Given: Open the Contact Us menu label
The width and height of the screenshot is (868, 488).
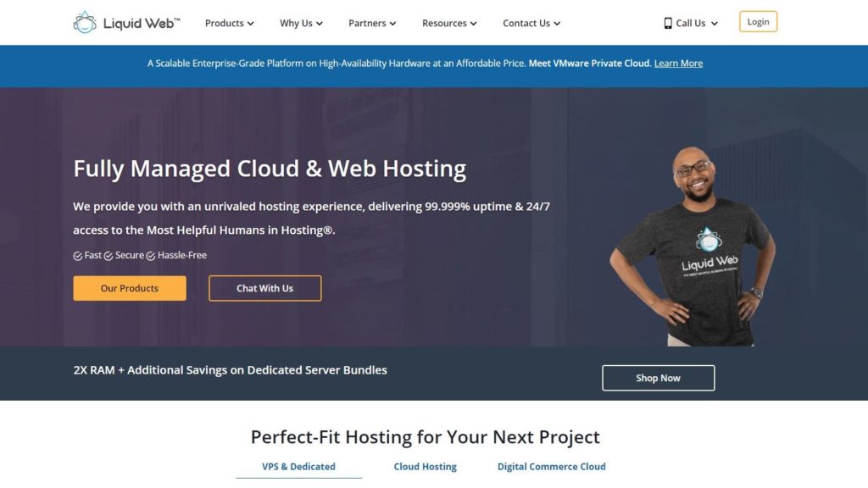Looking at the screenshot, I should pos(526,23).
